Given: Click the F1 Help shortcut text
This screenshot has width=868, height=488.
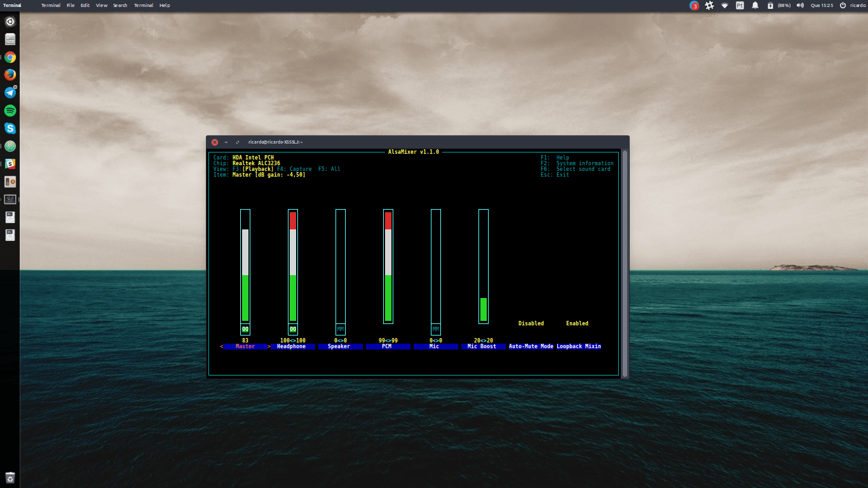Looking at the screenshot, I should (x=555, y=158).
